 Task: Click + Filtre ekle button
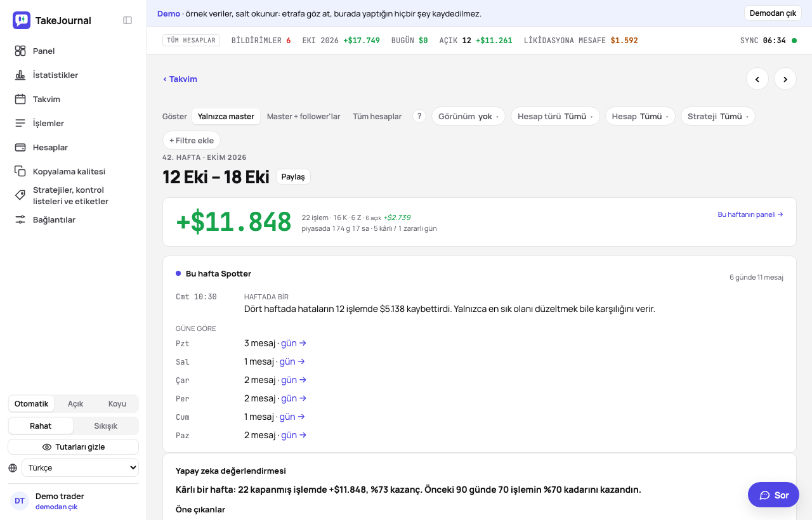(192, 140)
